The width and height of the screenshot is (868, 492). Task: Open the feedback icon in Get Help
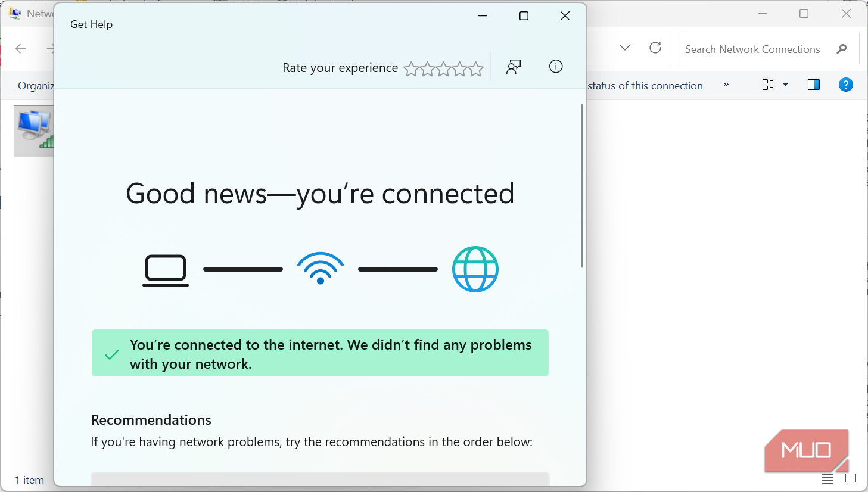(514, 67)
